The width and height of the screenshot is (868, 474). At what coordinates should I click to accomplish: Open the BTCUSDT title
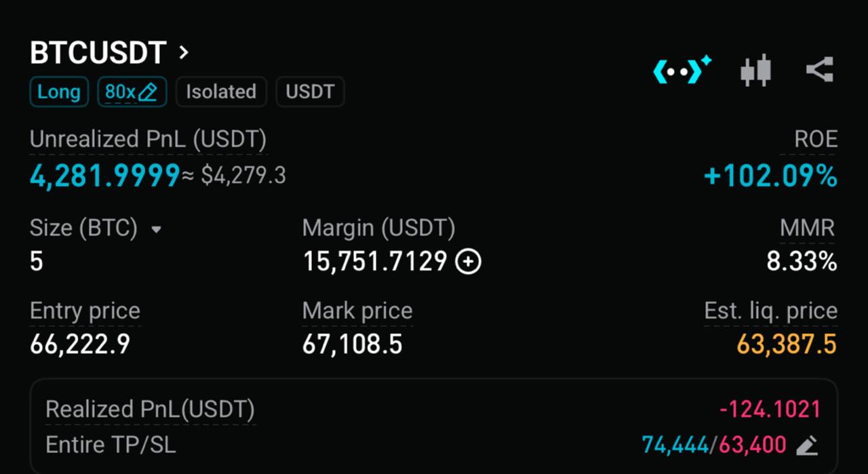98,53
